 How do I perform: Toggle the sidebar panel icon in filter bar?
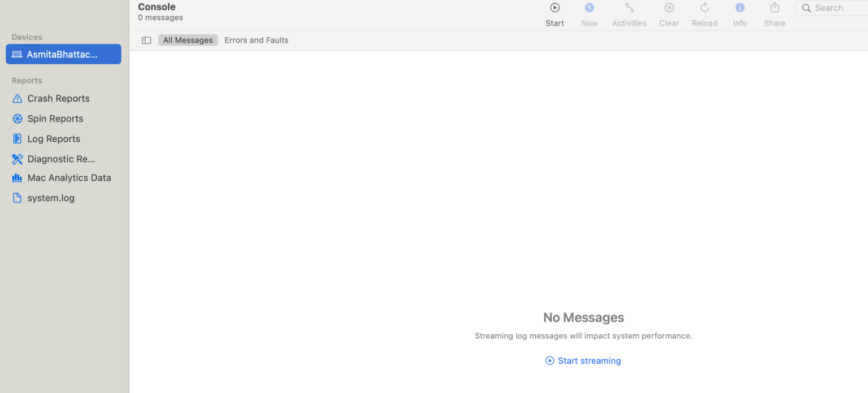pyautogui.click(x=146, y=40)
